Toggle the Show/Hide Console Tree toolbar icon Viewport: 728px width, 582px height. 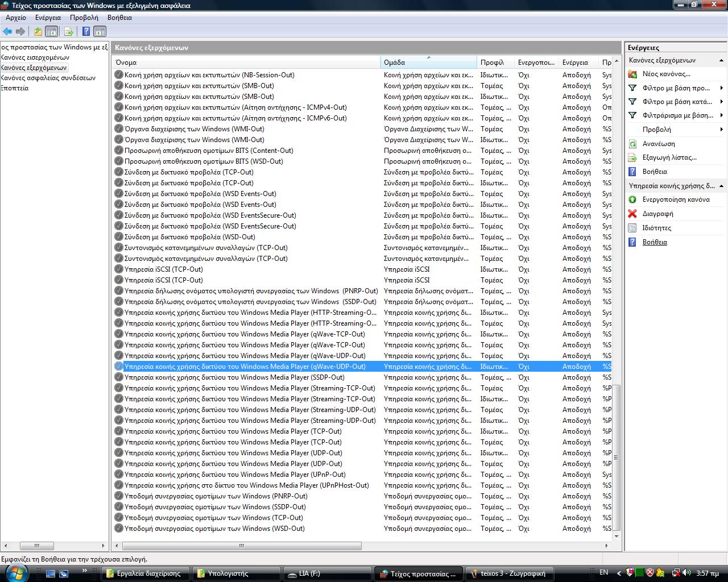(x=51, y=32)
